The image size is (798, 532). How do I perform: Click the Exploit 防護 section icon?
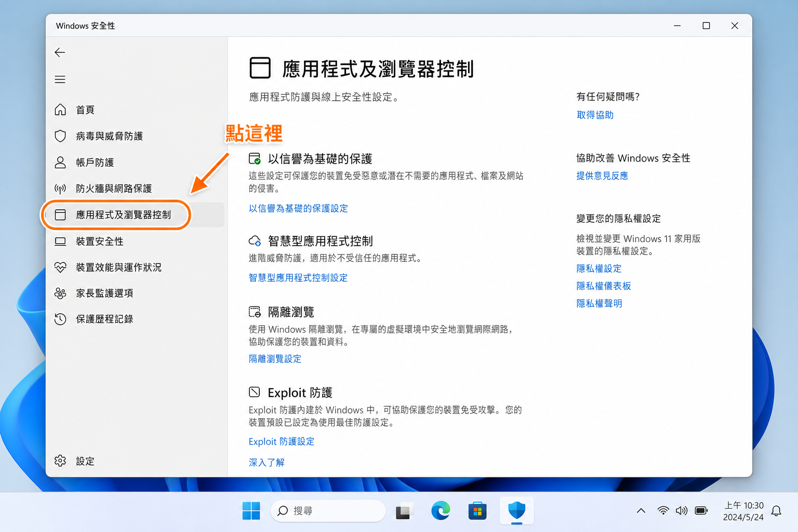click(x=255, y=392)
